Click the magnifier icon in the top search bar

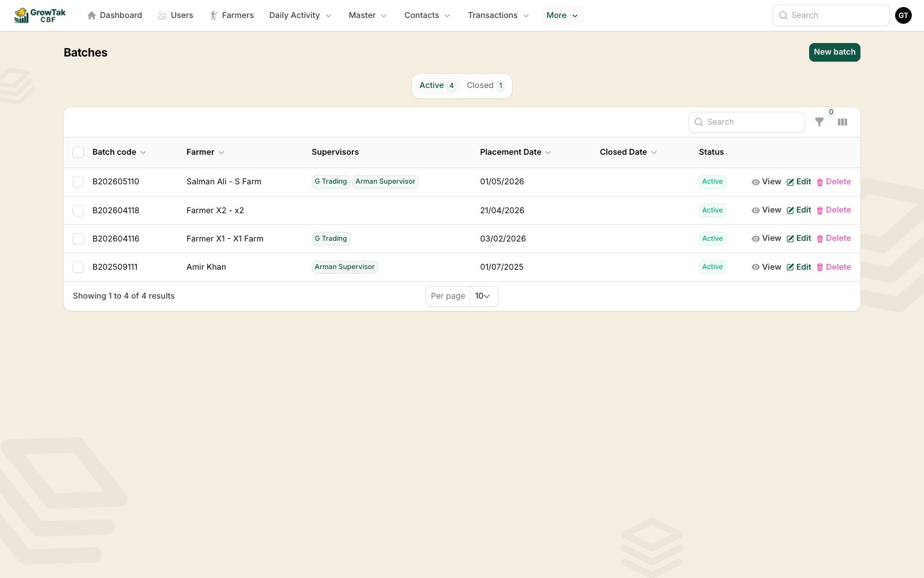783,15
